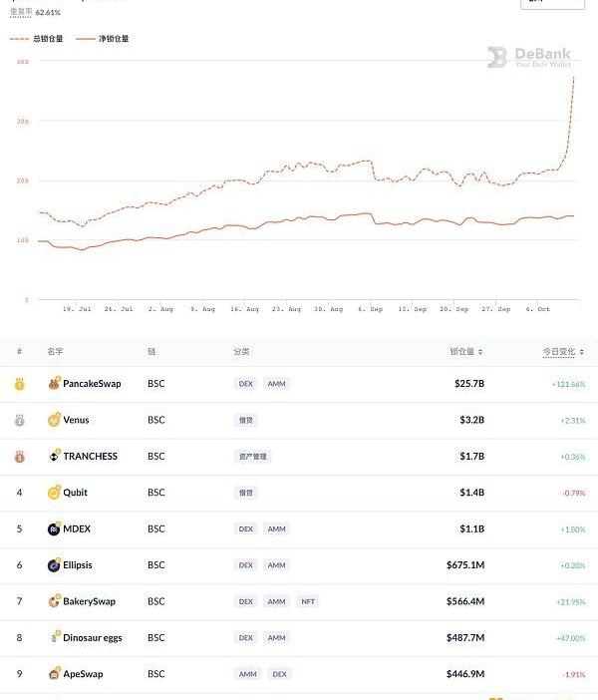Select the 资产管理 tag on TRANCHESS row
Screen dimensions: 598x700
[252, 457]
